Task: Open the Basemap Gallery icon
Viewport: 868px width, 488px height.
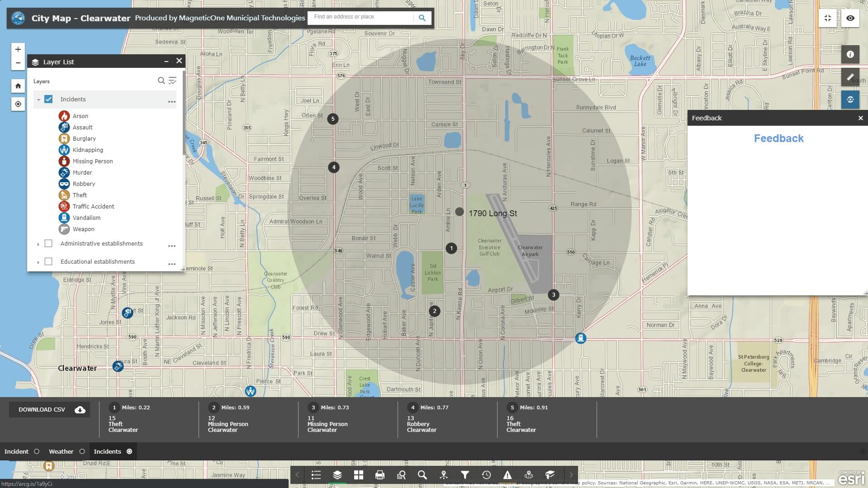Action: (359, 475)
